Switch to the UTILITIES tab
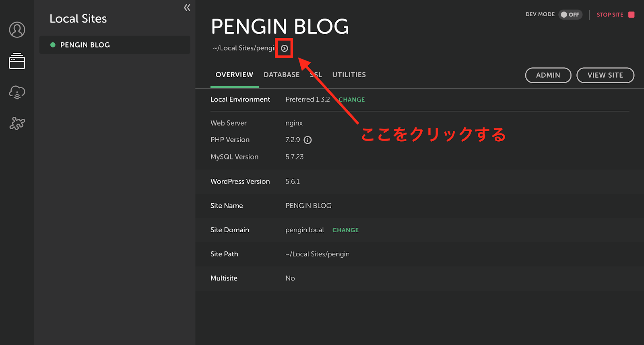The width and height of the screenshot is (644, 345). click(x=349, y=75)
